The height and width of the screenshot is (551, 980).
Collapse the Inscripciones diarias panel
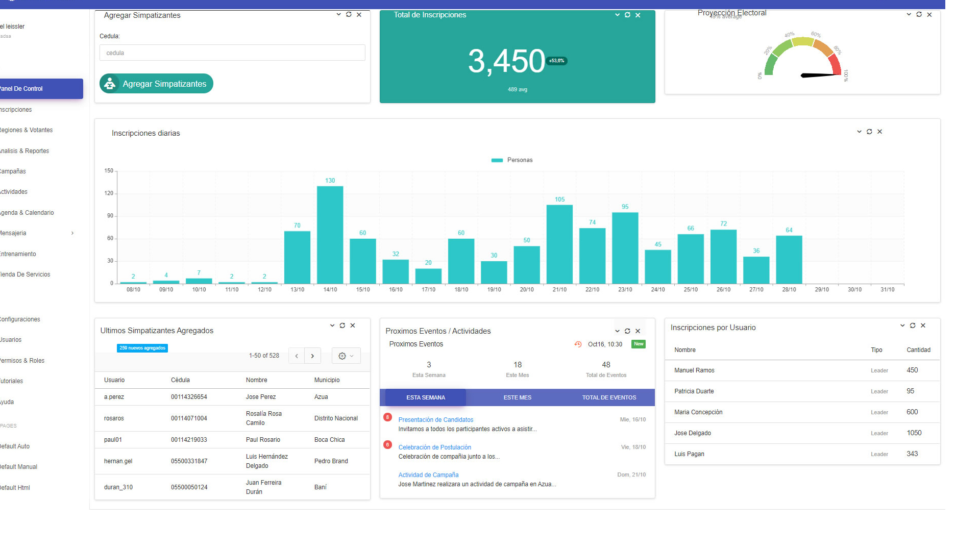(x=859, y=132)
